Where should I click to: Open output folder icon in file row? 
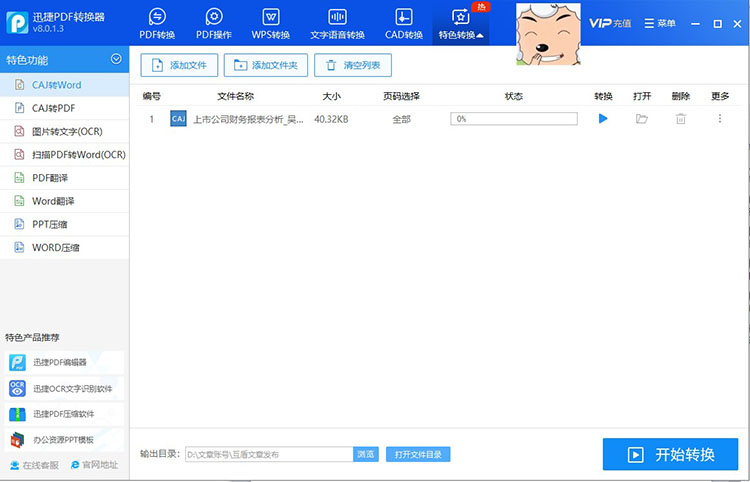pyautogui.click(x=641, y=119)
